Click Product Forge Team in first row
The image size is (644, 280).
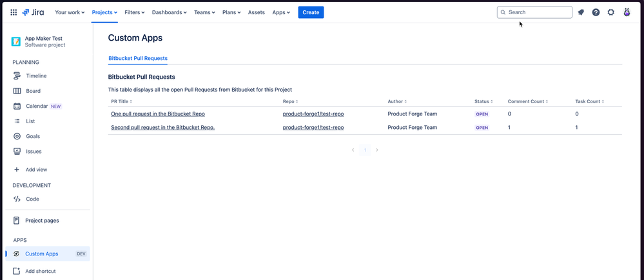[x=413, y=114]
